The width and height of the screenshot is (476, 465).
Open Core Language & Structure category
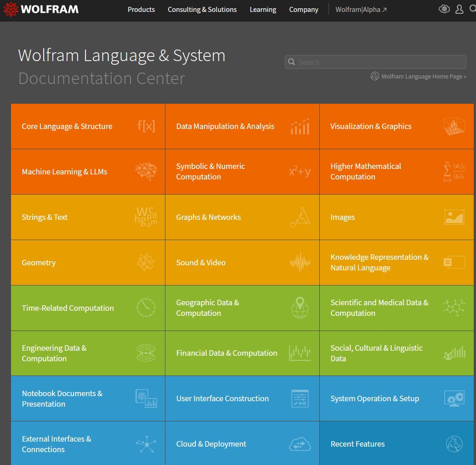point(67,126)
